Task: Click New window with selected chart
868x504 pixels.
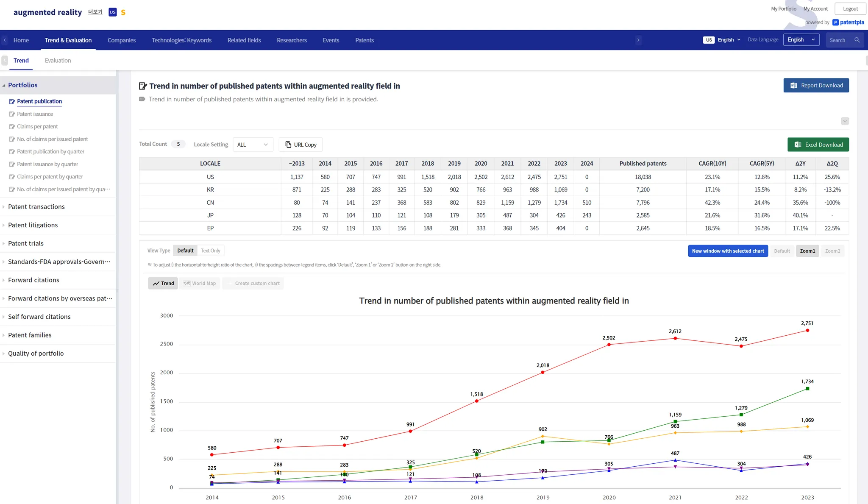Action: point(728,251)
